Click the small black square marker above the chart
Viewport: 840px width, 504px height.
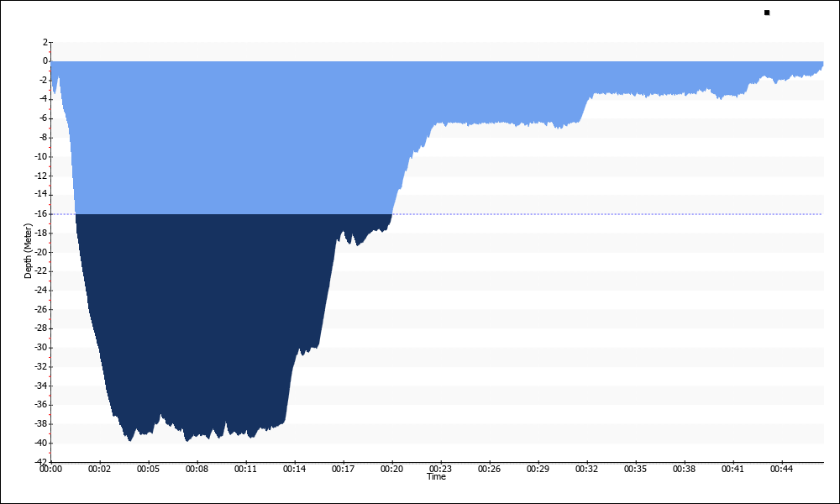point(767,13)
